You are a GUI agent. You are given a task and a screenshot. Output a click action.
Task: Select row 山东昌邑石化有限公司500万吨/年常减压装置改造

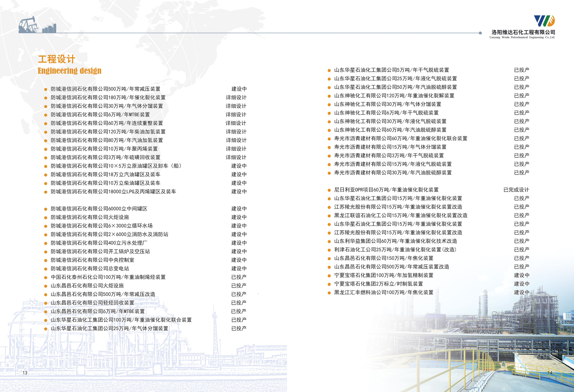click(429, 267)
